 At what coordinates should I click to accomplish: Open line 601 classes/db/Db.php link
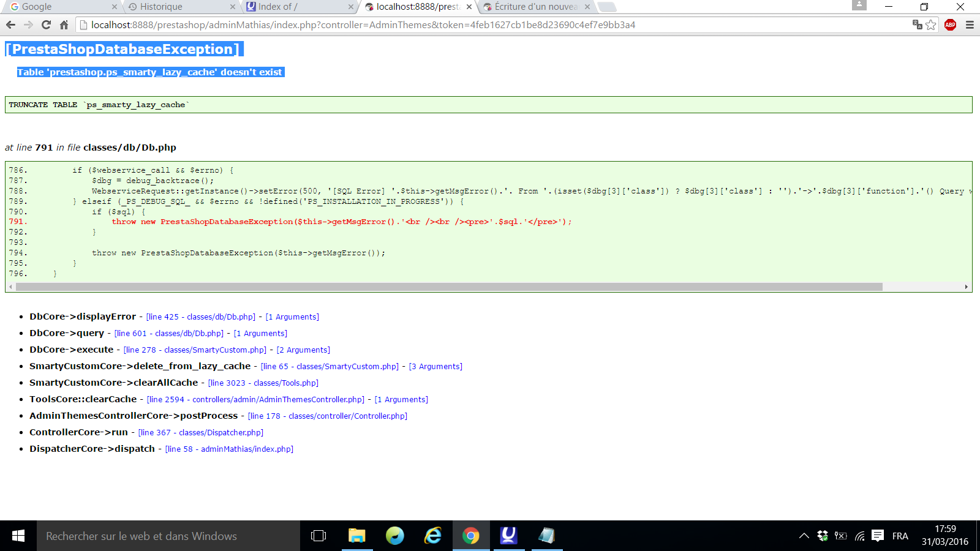(169, 334)
